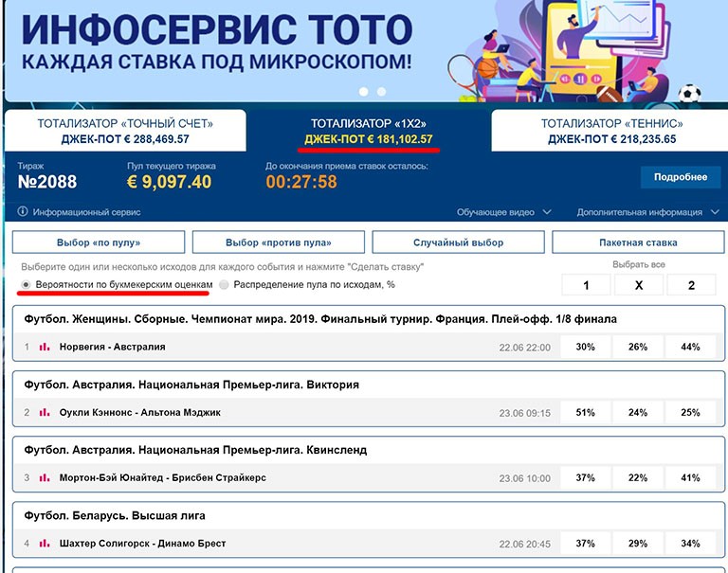Viewport: 728px width, 573px height.
Task: Select Вероятности по букмекерским оценкам radio
Action: (26, 284)
